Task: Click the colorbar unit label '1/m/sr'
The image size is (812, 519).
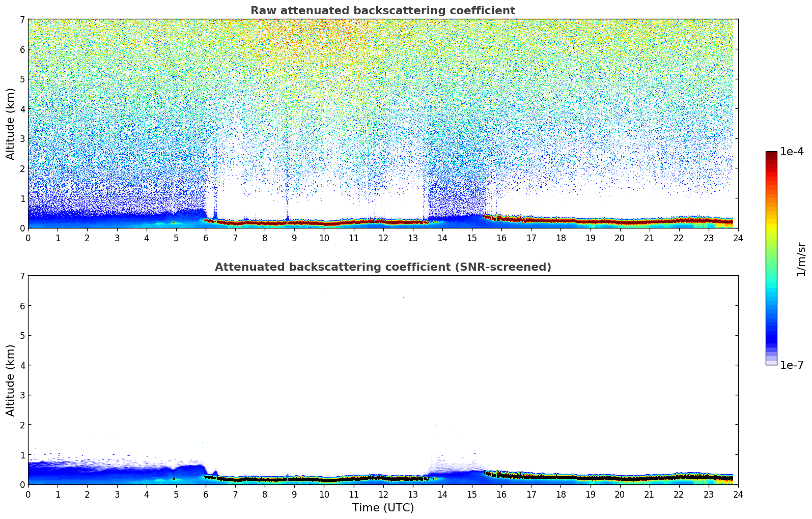Action: click(801, 259)
